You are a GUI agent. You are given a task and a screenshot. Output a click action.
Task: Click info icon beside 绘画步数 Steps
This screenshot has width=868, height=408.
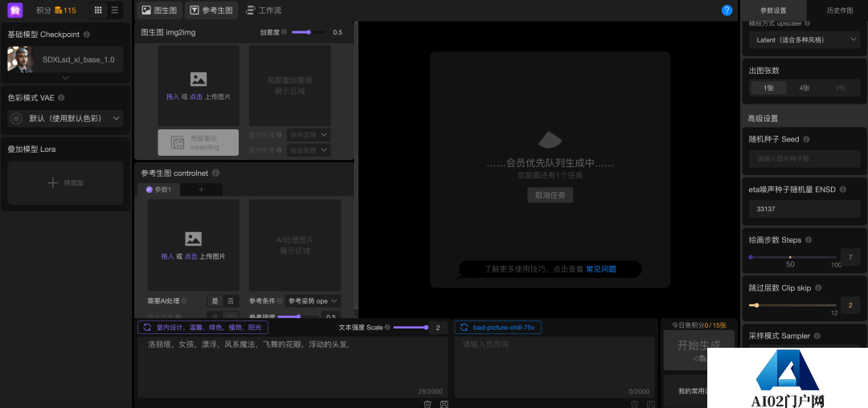pyautogui.click(x=809, y=240)
